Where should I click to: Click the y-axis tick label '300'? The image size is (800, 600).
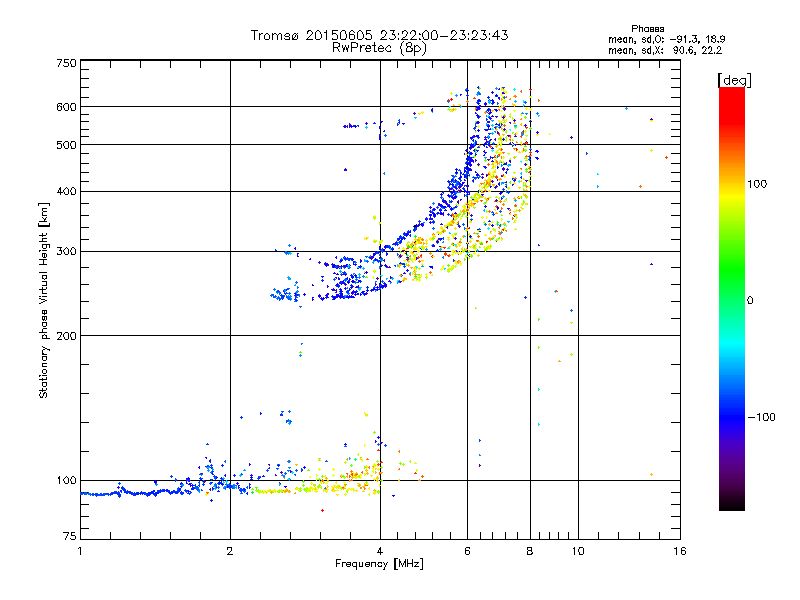point(66,252)
